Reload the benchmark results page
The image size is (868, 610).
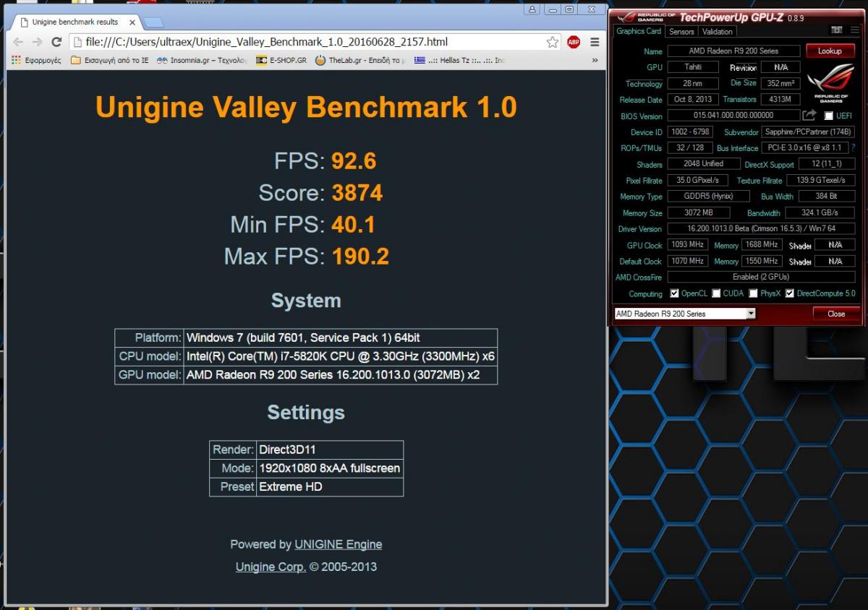click(x=56, y=42)
